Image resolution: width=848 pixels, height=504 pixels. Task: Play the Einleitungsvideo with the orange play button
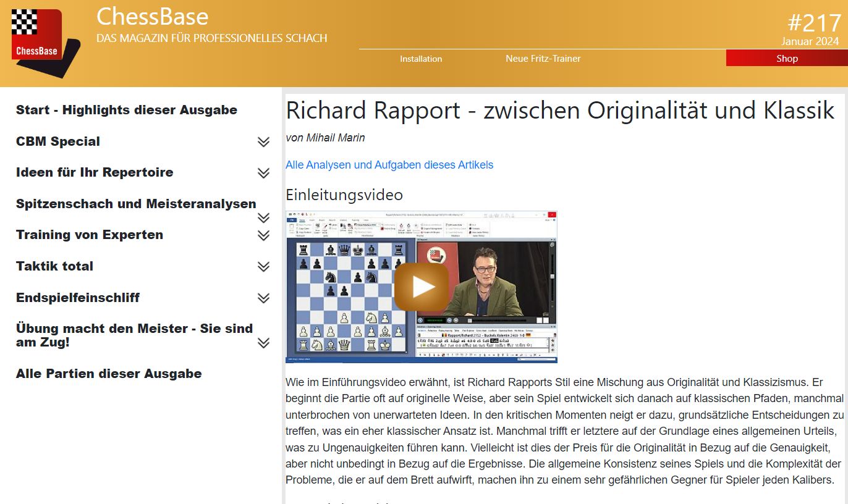[x=422, y=287]
